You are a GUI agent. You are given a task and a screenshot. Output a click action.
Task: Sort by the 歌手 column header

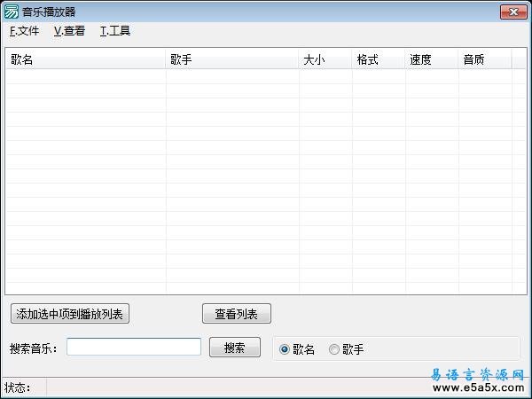click(x=232, y=59)
